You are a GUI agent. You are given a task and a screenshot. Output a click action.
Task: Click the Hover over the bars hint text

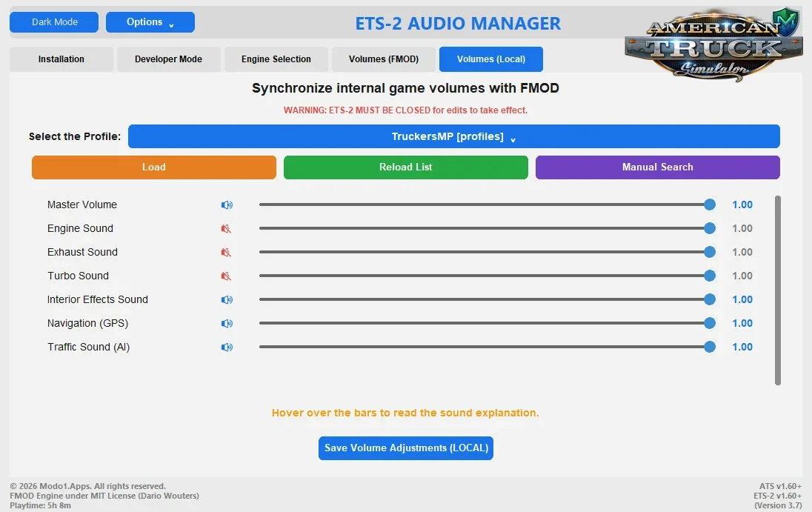tap(405, 413)
